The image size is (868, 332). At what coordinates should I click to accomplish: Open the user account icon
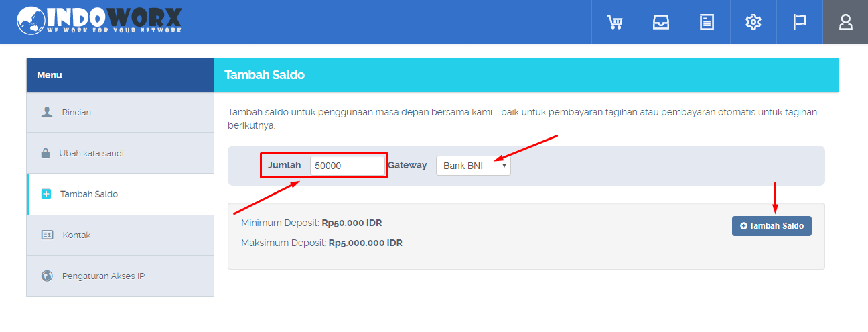(845, 22)
